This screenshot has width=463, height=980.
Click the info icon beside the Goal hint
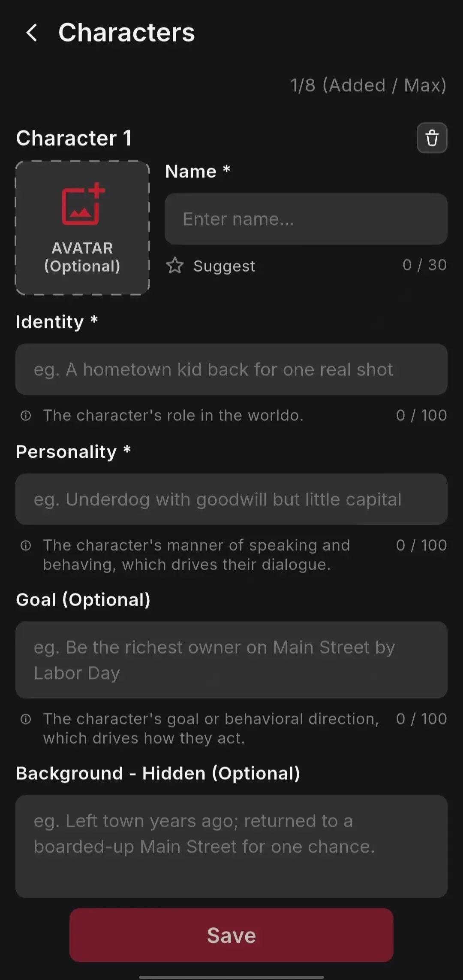(x=26, y=719)
